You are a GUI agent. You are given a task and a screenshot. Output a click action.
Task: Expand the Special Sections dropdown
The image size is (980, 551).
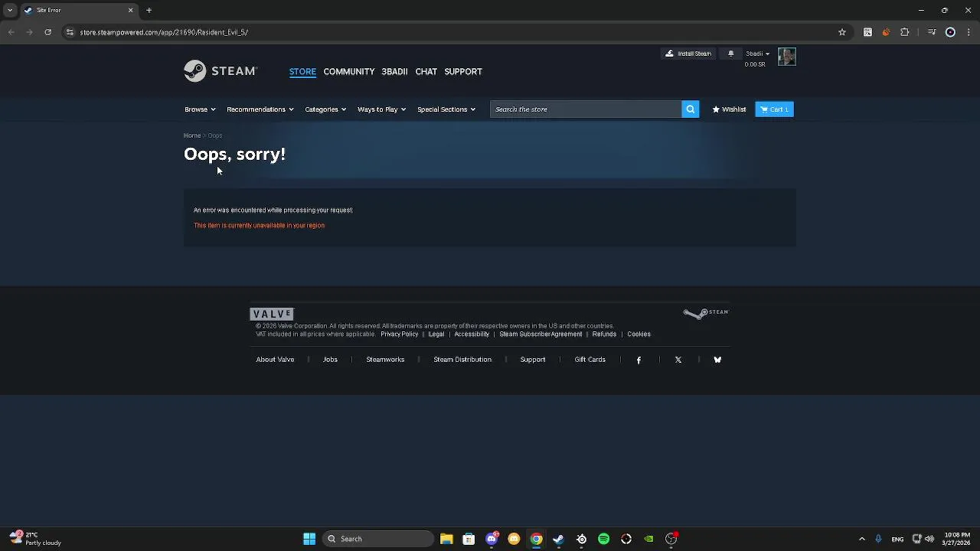click(x=446, y=109)
